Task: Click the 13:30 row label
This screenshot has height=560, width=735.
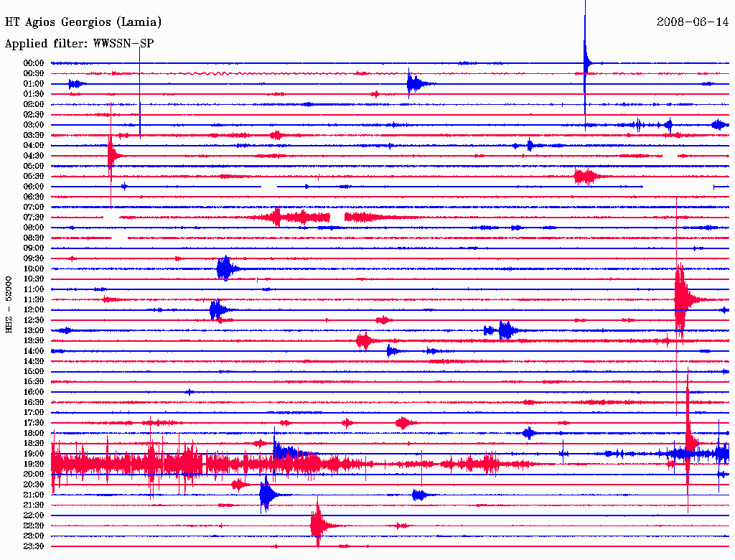Action: coord(34,341)
